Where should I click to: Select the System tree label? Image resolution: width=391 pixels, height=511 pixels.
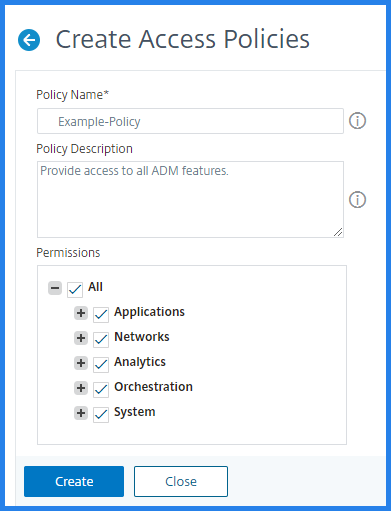coord(135,412)
